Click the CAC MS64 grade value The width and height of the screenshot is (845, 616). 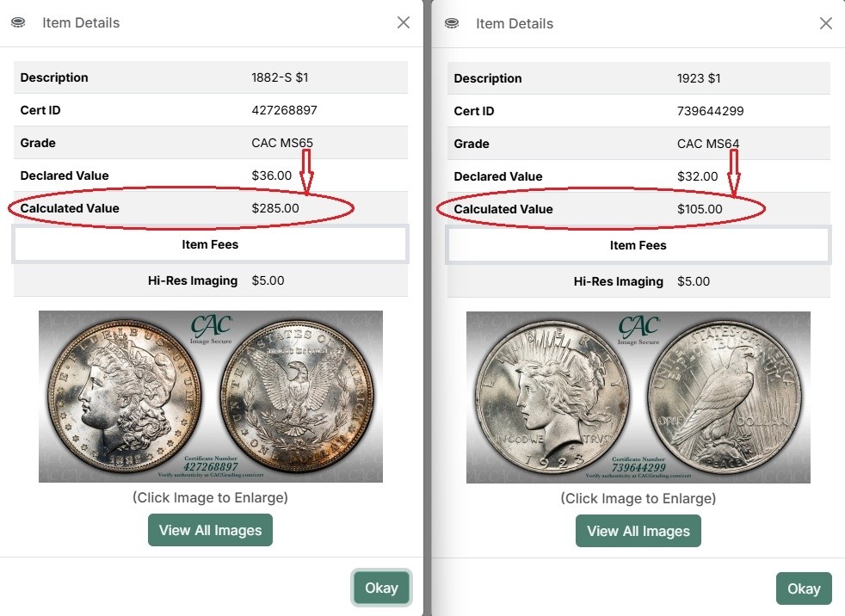pyautogui.click(x=708, y=144)
